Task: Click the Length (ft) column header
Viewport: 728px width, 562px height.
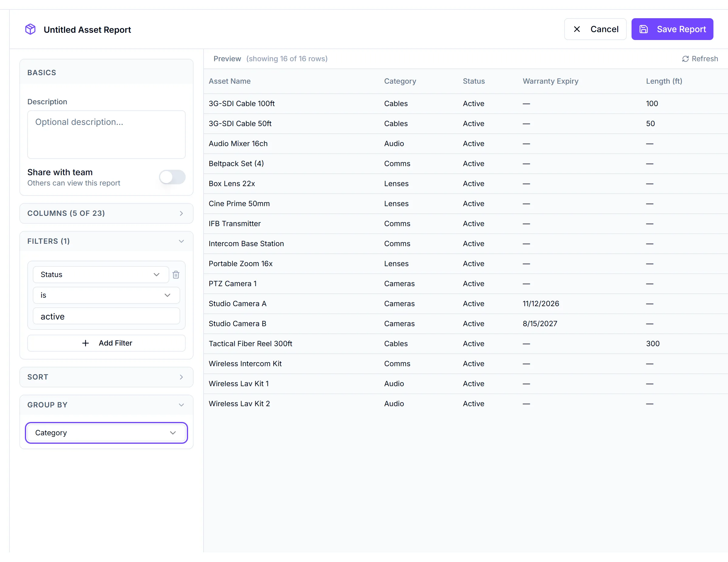Action: point(664,81)
